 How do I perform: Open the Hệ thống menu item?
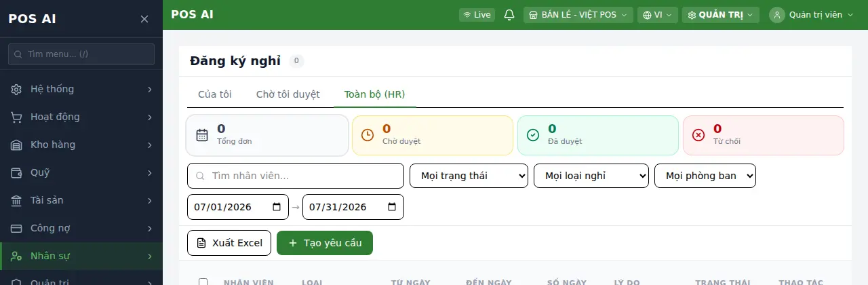tap(81, 89)
